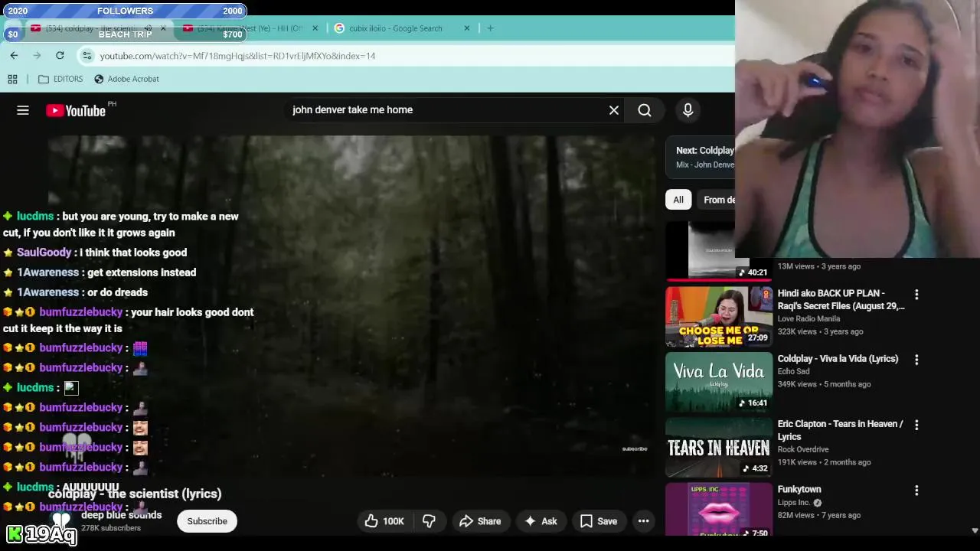Click the '13M views' metadata text
This screenshot has width=980, height=551.
point(798,266)
